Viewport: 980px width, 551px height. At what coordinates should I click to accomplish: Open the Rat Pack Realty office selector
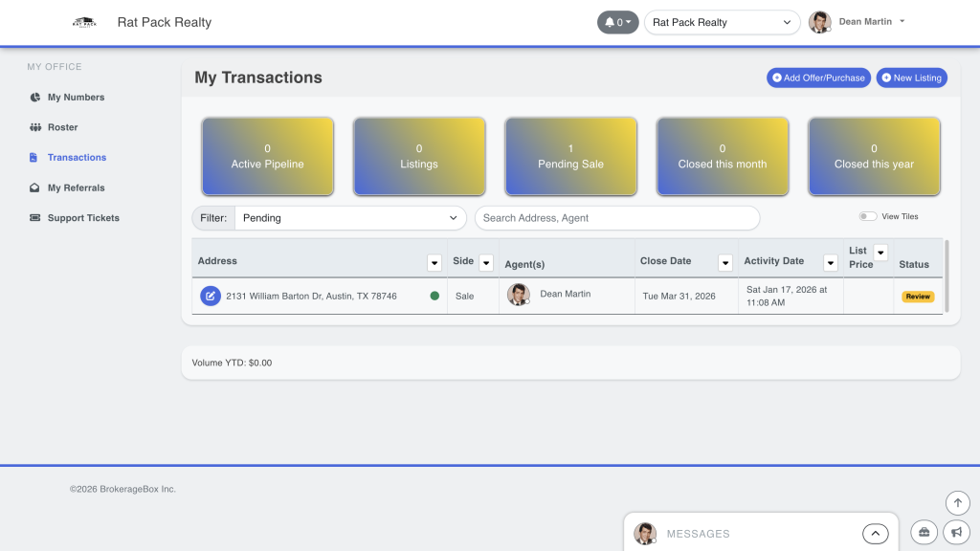tap(723, 22)
